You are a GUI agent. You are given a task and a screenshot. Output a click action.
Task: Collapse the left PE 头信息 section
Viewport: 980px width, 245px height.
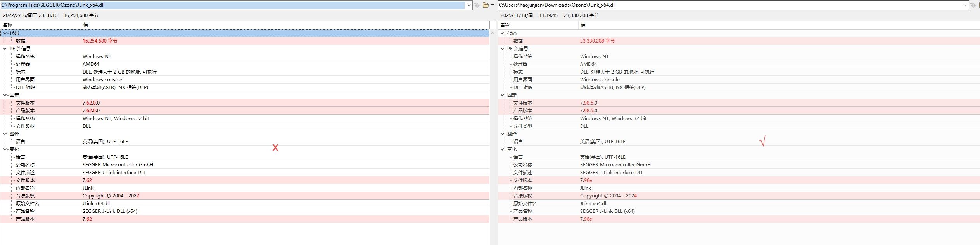point(5,49)
